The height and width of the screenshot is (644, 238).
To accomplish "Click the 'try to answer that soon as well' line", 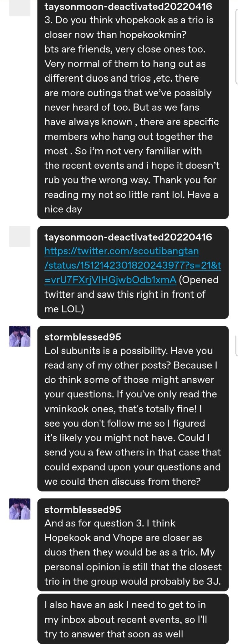I will (x=114, y=634).
